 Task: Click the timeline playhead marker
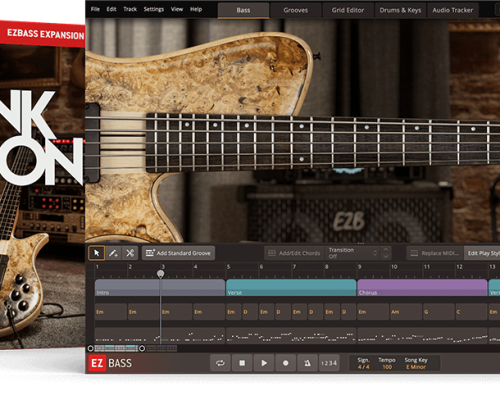point(160,274)
